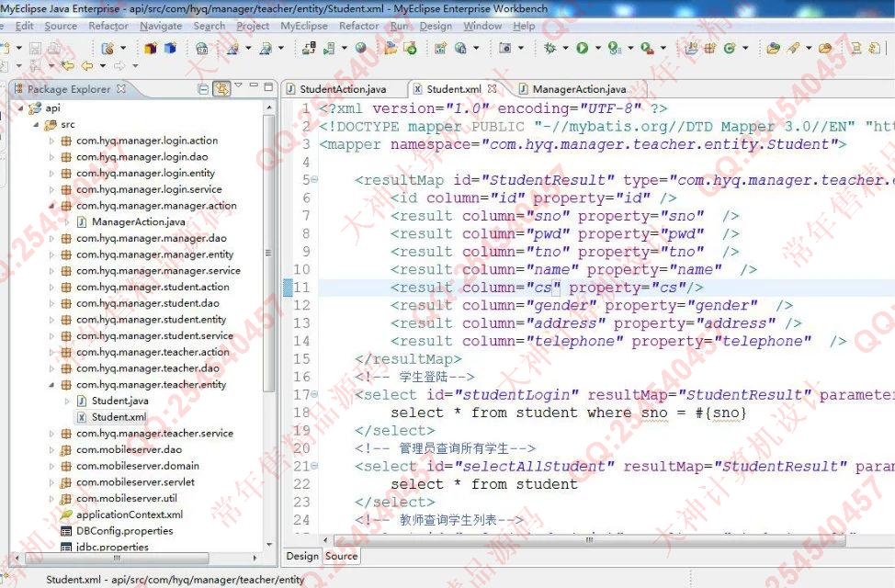
Task: Expand com.hyq.manager.login.action package
Action: tap(52, 141)
